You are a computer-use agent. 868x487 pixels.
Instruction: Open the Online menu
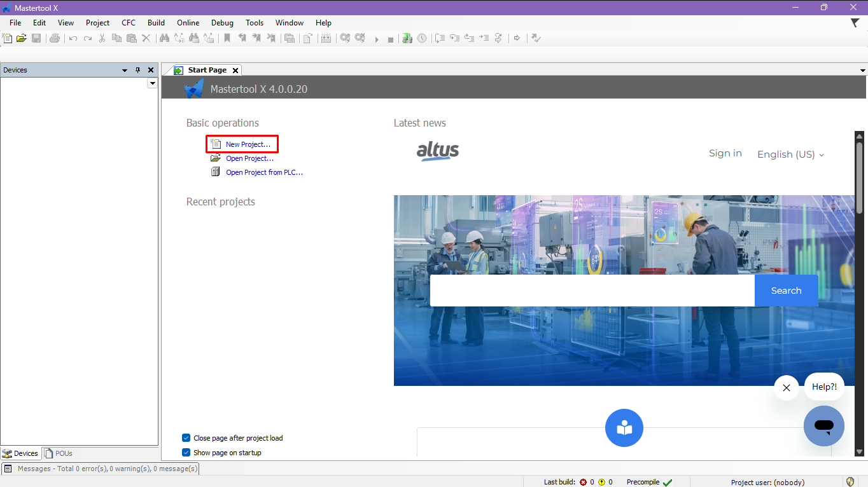[x=188, y=23]
